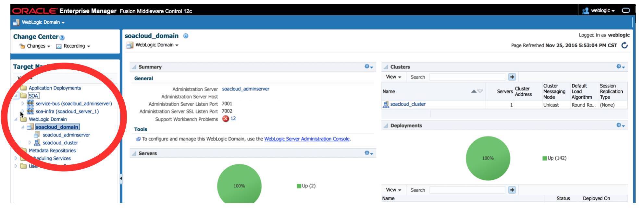Click Cluster Messaging Mode column header
Viewport: 644px width, 214px height.
[x=554, y=91]
